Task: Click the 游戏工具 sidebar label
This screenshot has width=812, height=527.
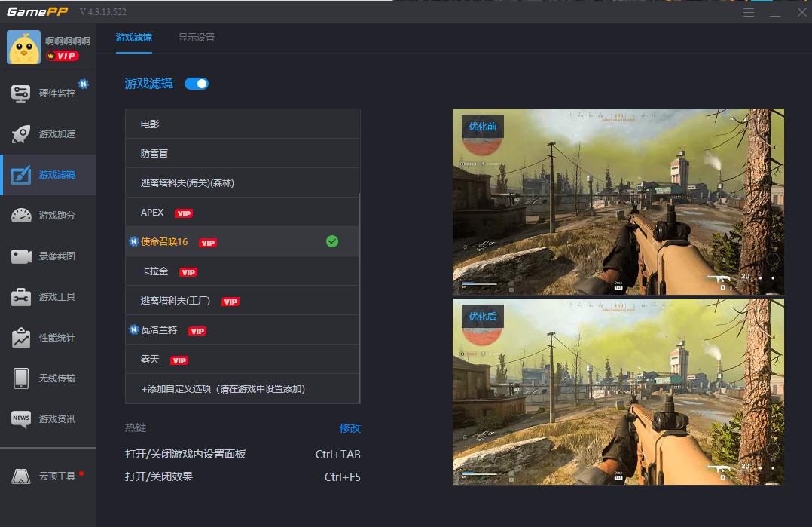Action: click(57, 297)
